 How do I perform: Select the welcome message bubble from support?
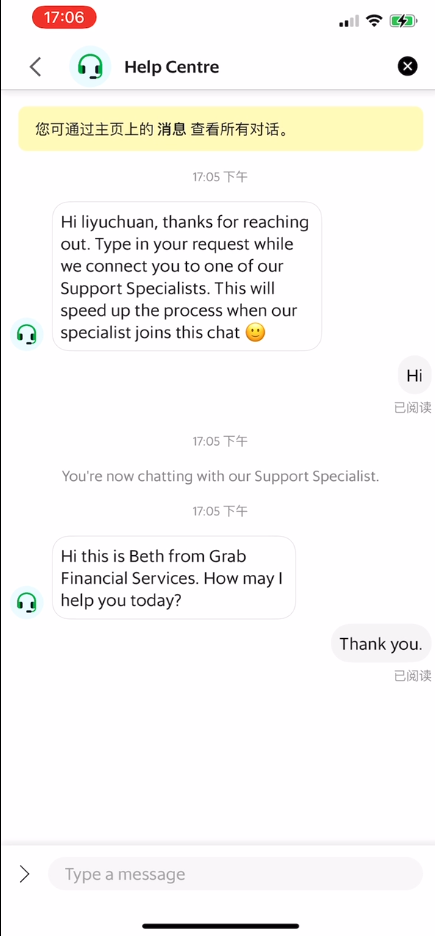click(187, 276)
